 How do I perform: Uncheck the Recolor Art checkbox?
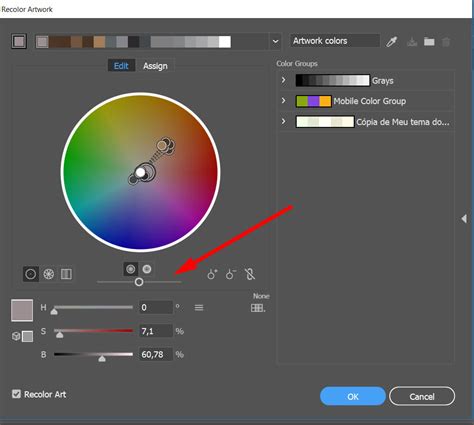click(16, 394)
